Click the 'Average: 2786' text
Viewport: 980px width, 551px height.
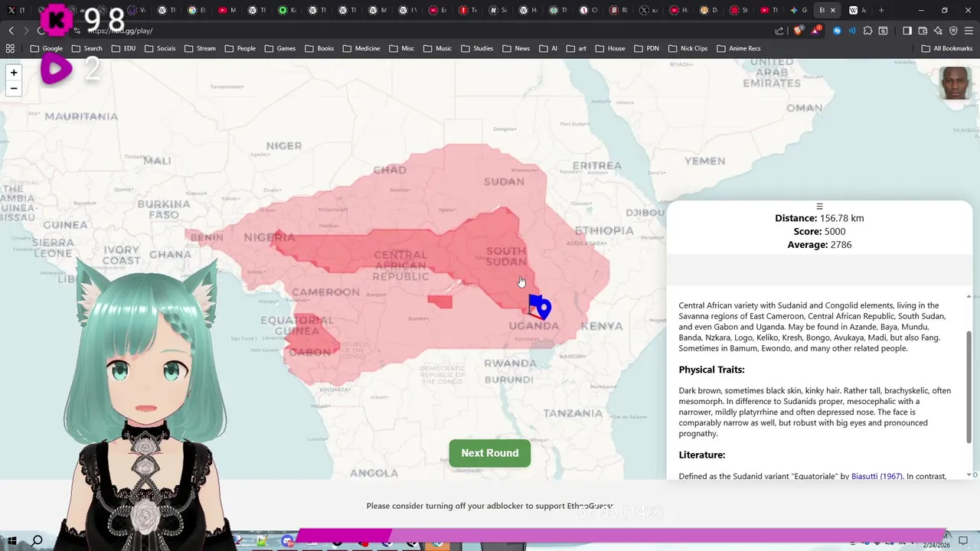pyautogui.click(x=819, y=245)
